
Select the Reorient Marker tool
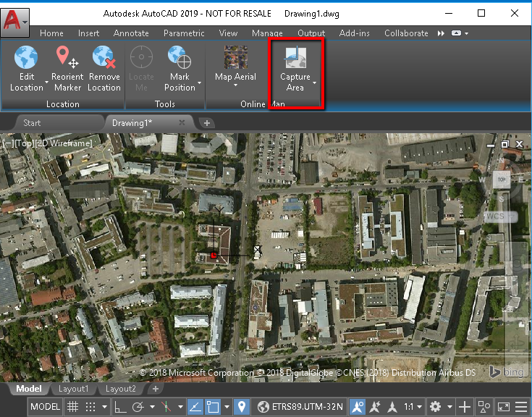click(x=67, y=69)
